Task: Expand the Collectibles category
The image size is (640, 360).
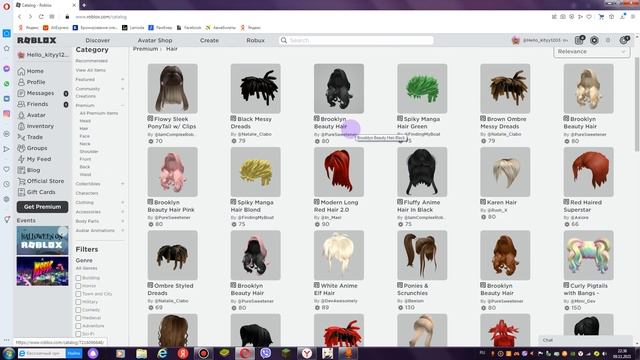Action: click(x=122, y=184)
